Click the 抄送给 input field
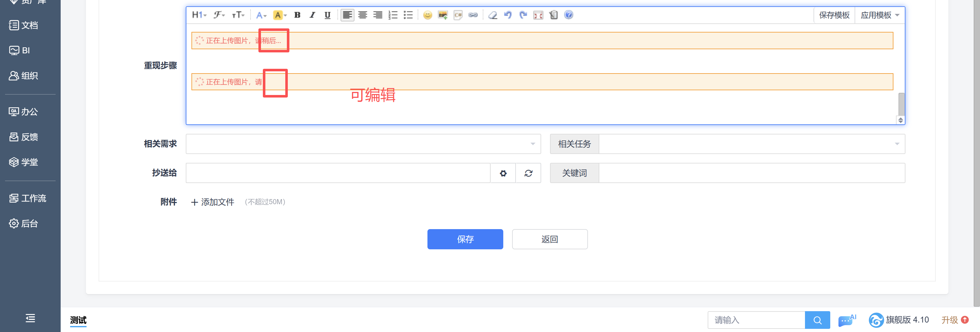Viewport: 980px width, 332px height. tap(338, 173)
